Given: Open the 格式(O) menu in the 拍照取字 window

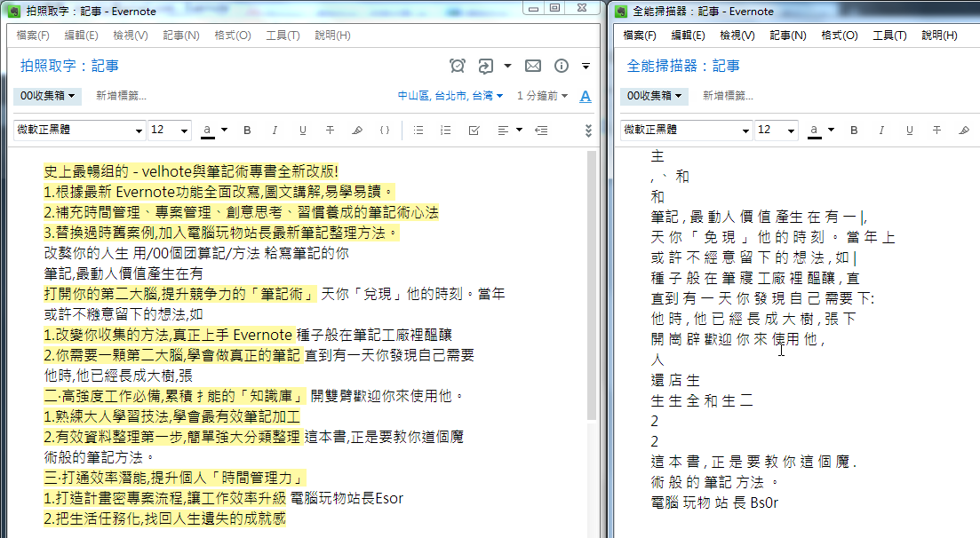Looking at the screenshot, I should click(x=233, y=35).
